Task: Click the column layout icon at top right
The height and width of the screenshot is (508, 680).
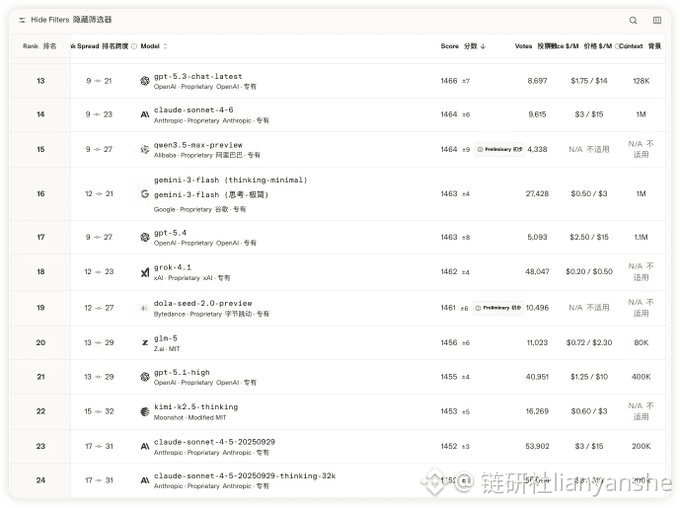Action: point(657,20)
